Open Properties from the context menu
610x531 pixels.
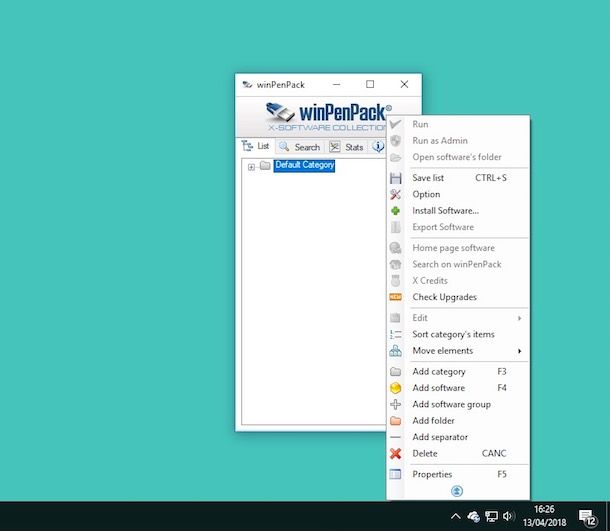click(458, 474)
